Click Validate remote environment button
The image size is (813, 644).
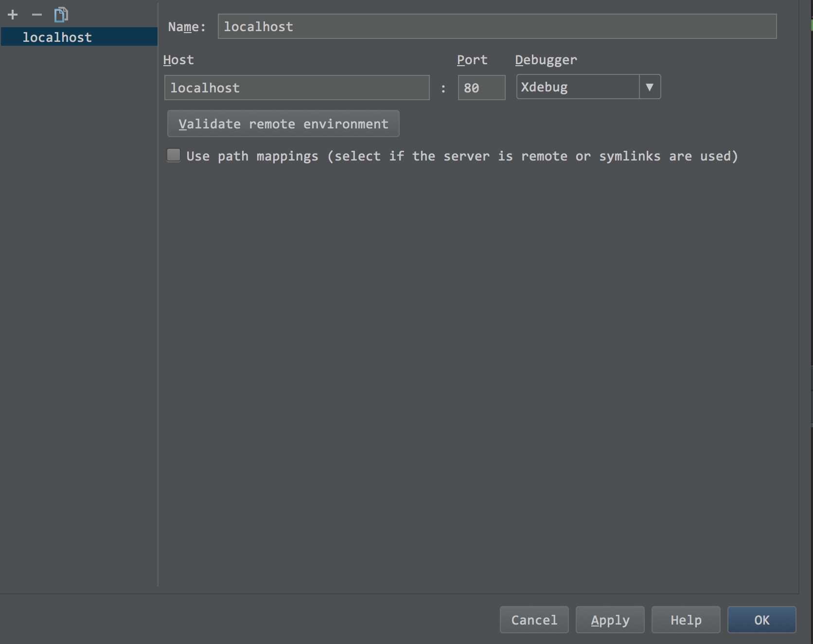283,124
